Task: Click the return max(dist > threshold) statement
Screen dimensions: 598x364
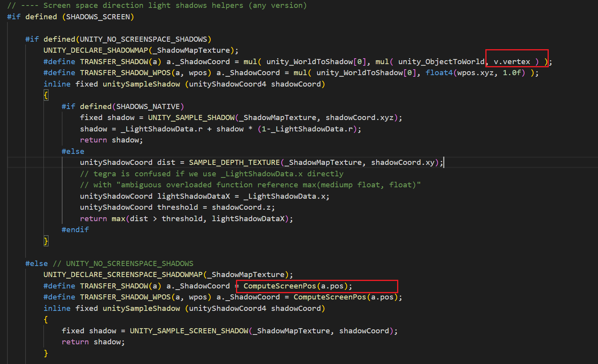Action: (186, 219)
